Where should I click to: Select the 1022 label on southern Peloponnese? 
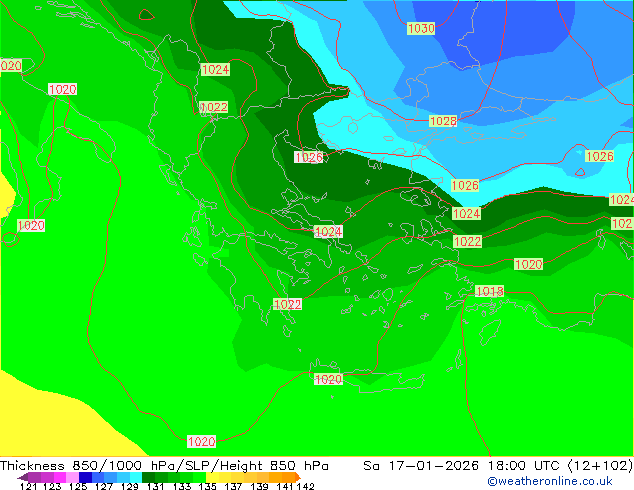287,304
